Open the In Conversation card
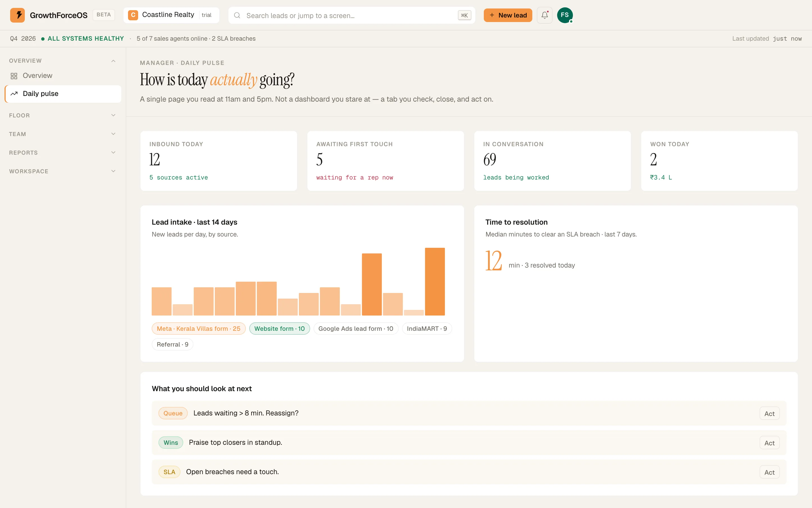This screenshot has height=508, width=812. 552,161
